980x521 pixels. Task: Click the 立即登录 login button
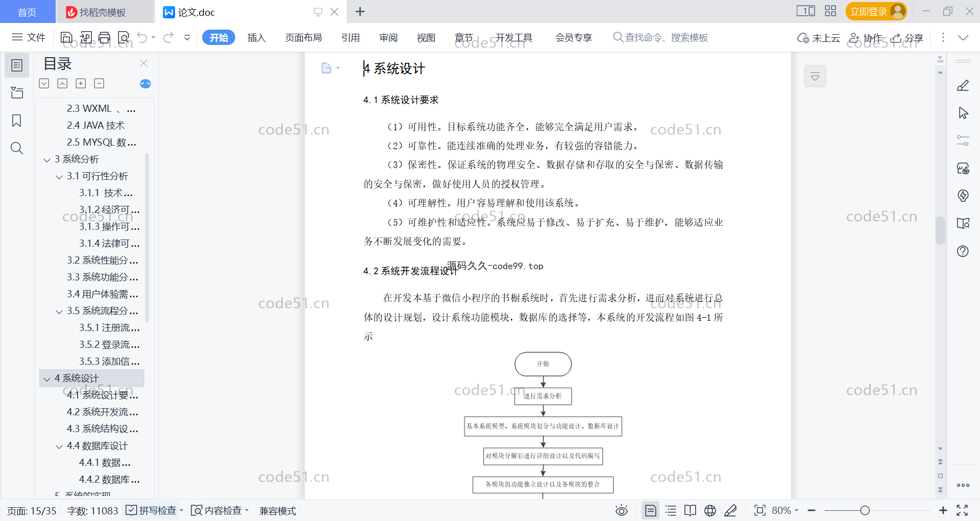[x=876, y=11]
